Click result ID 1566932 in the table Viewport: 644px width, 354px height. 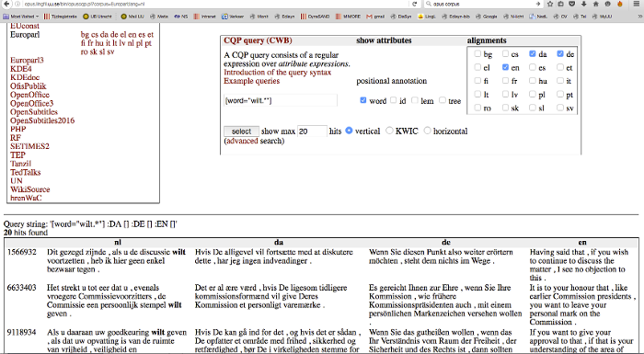(21, 252)
